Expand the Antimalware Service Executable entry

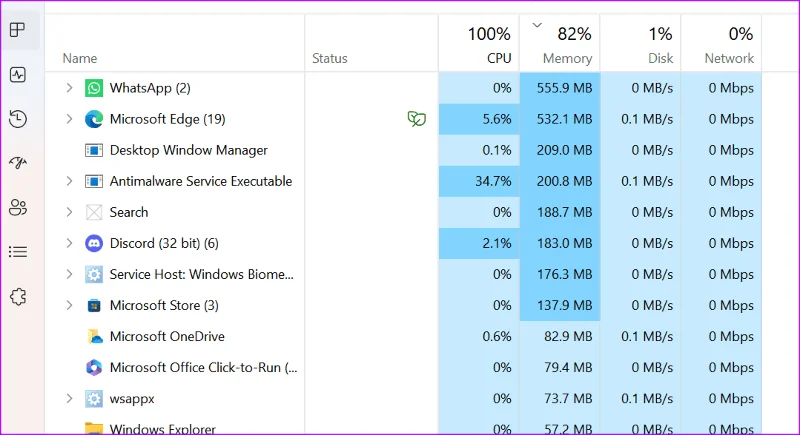(69, 181)
